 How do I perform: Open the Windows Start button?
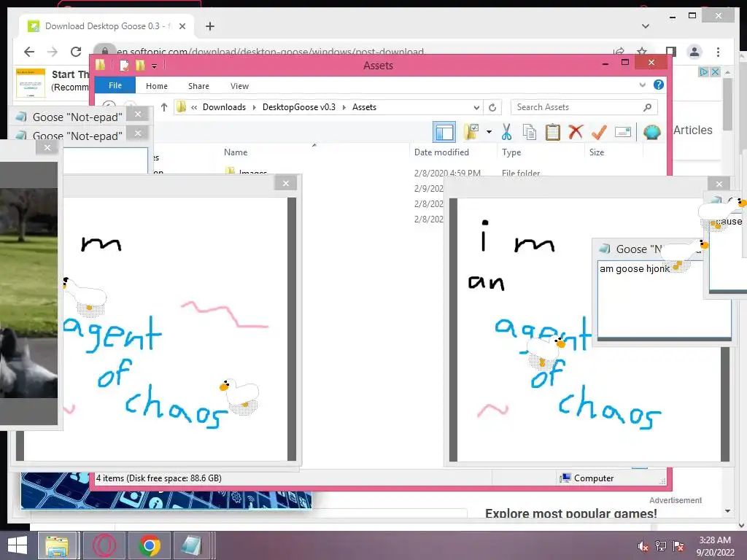pos(18,545)
